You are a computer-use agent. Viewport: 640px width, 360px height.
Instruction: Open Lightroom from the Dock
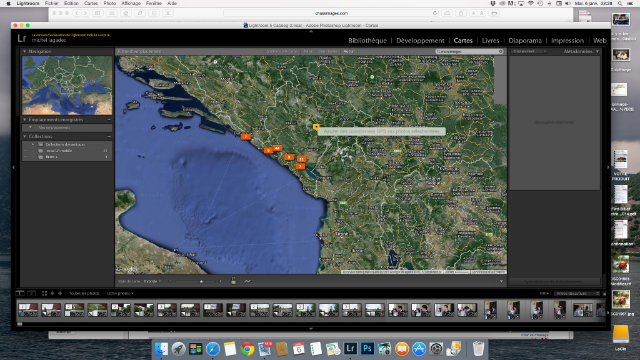(350, 349)
